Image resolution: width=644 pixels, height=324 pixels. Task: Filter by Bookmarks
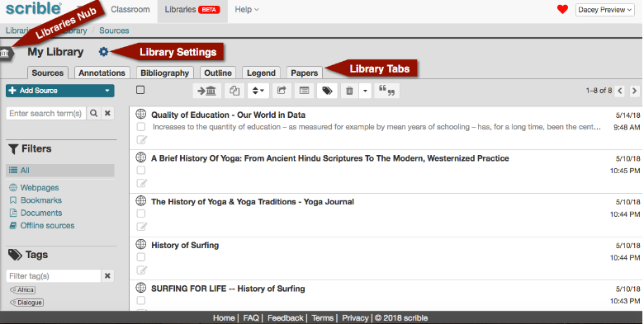(x=41, y=200)
